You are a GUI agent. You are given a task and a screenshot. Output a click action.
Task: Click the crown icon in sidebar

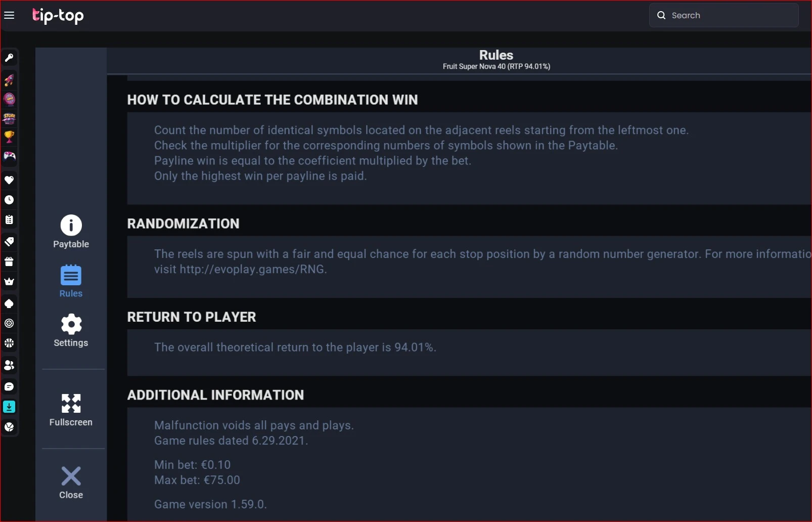tap(9, 282)
